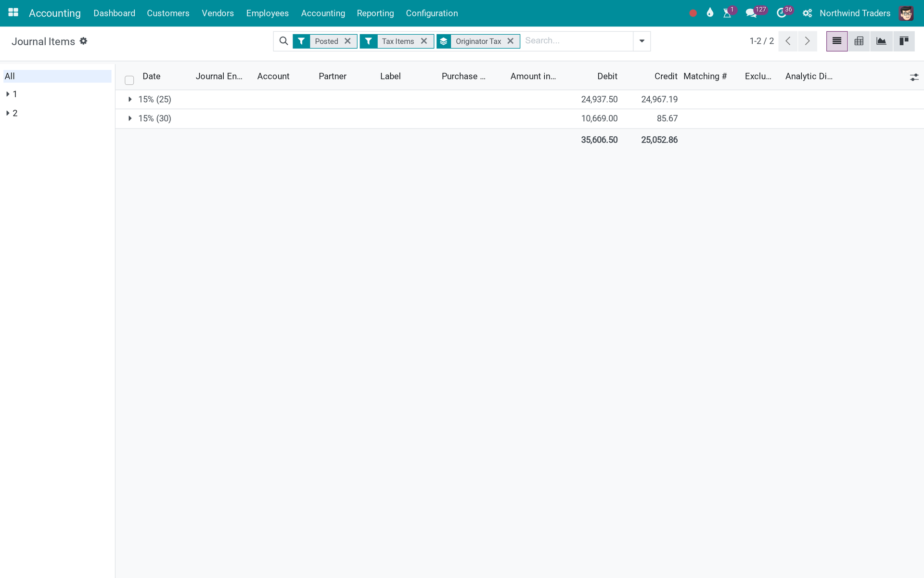
Task: Sort by Label column header
Action: [x=390, y=76]
